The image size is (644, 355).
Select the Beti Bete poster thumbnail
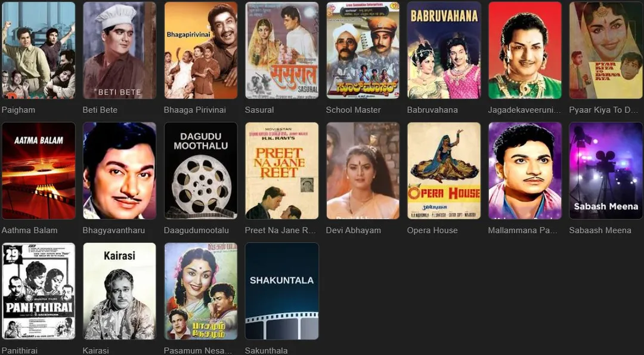[119, 50]
